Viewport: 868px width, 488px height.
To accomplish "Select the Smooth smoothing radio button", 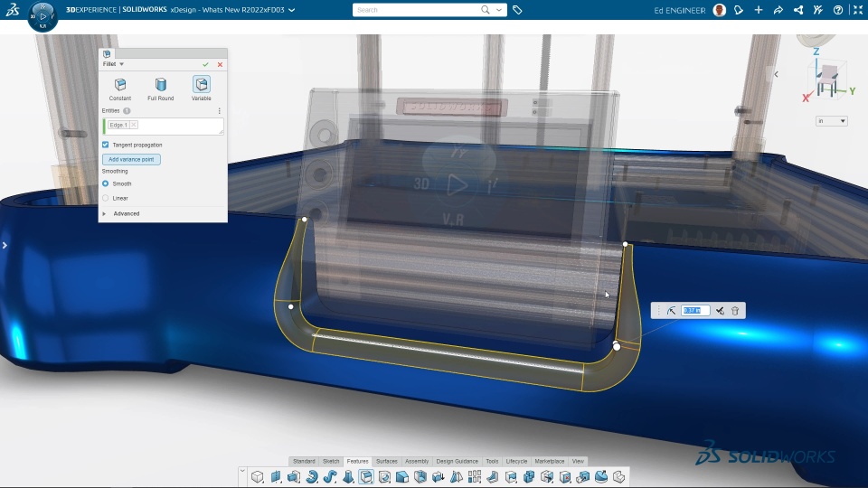I will click(x=105, y=183).
